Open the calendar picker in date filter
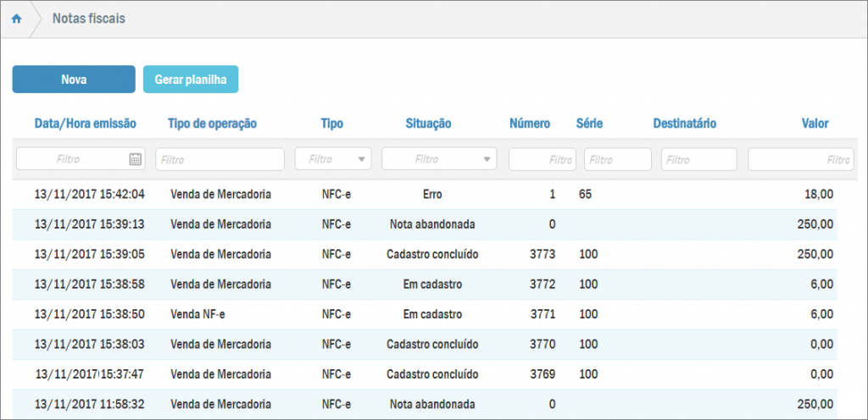Image resolution: width=868 pixels, height=420 pixels. [135, 159]
